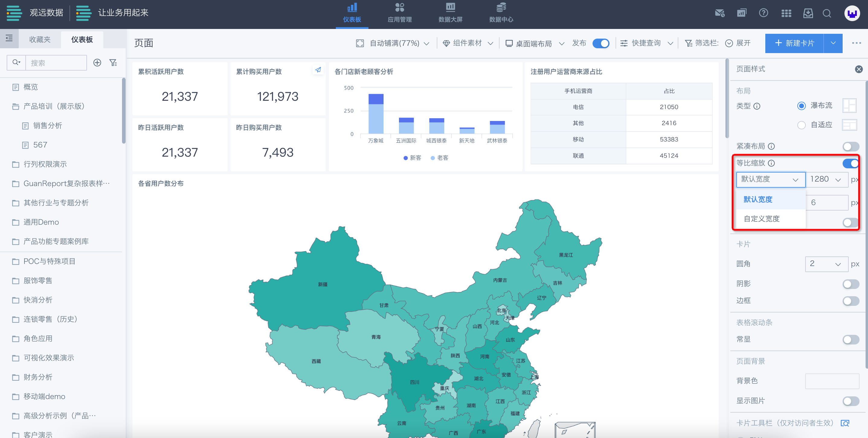This screenshot has height=438, width=868.
Task: Click the 背景色 color swatch box
Action: point(832,381)
